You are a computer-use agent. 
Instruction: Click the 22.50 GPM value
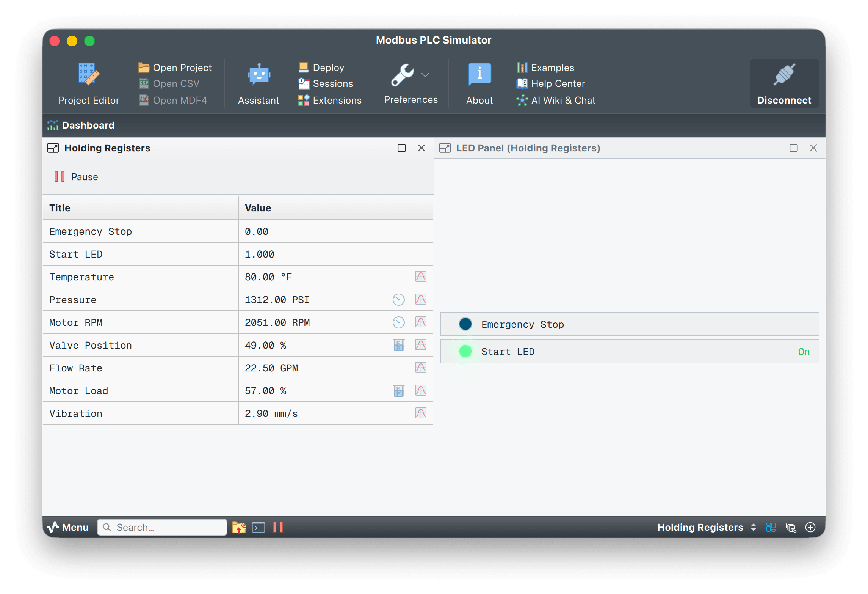tap(271, 368)
